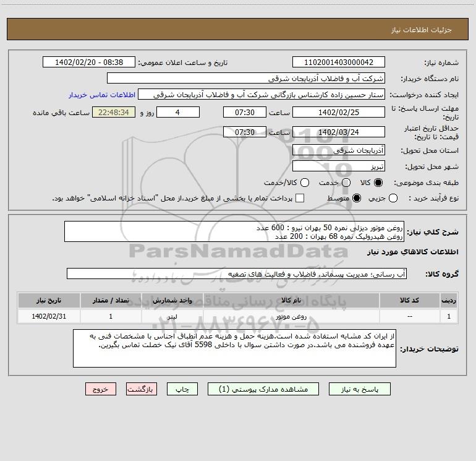Open اطلاعات تماس خریدار link

[102, 95]
